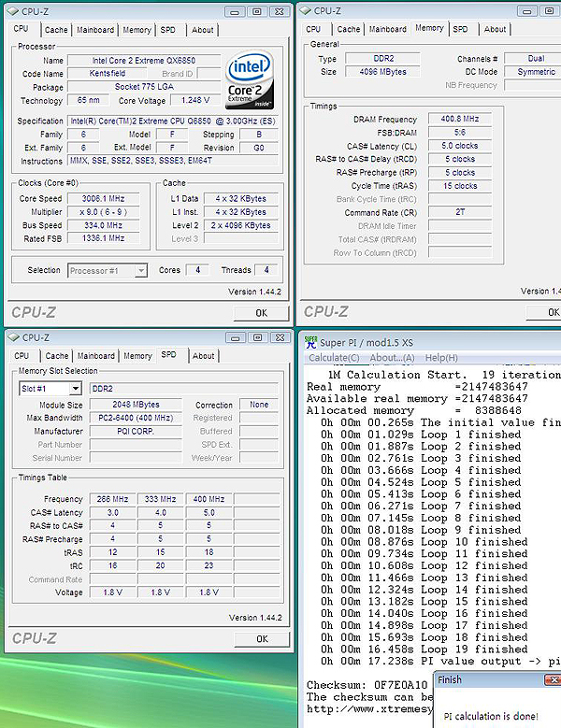The width and height of the screenshot is (561, 728).
Task: Click the FSB:DRAM ratio value 5:6
Action: [x=460, y=133]
